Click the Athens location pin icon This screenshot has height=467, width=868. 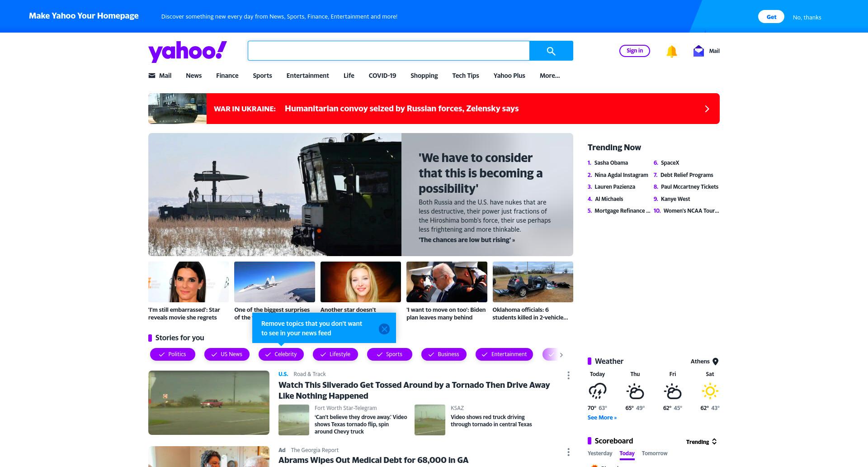pyautogui.click(x=716, y=362)
